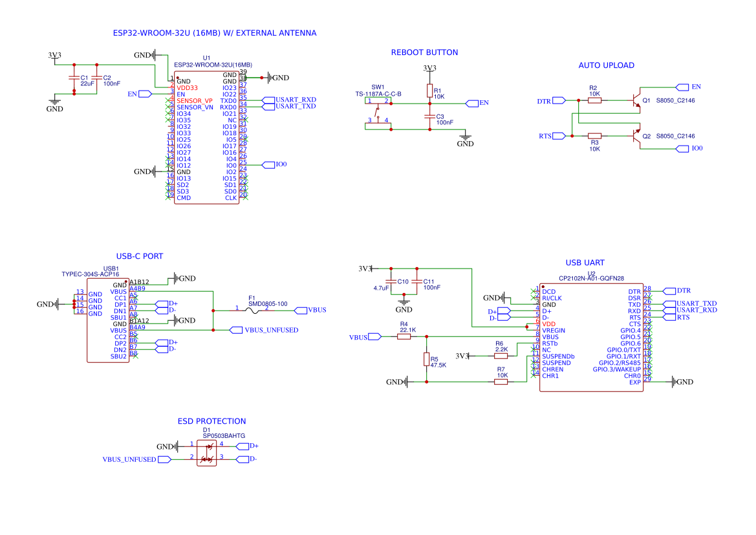Click the ESD PROTECTION title

point(211,422)
